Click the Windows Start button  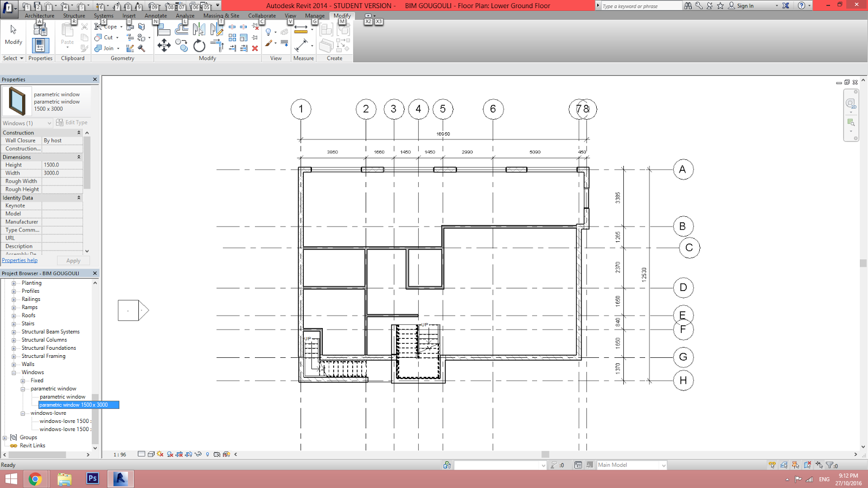(x=11, y=479)
